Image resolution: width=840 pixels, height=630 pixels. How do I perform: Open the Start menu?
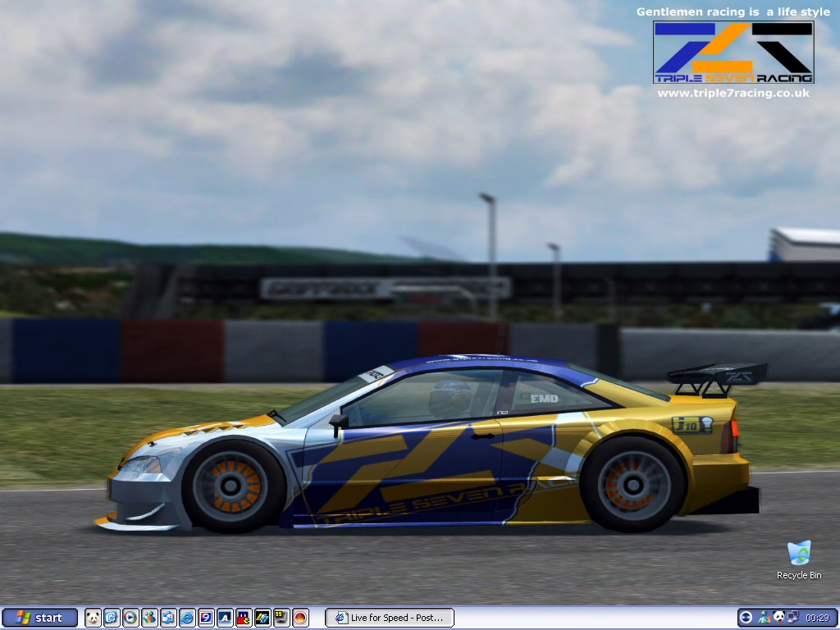40,618
